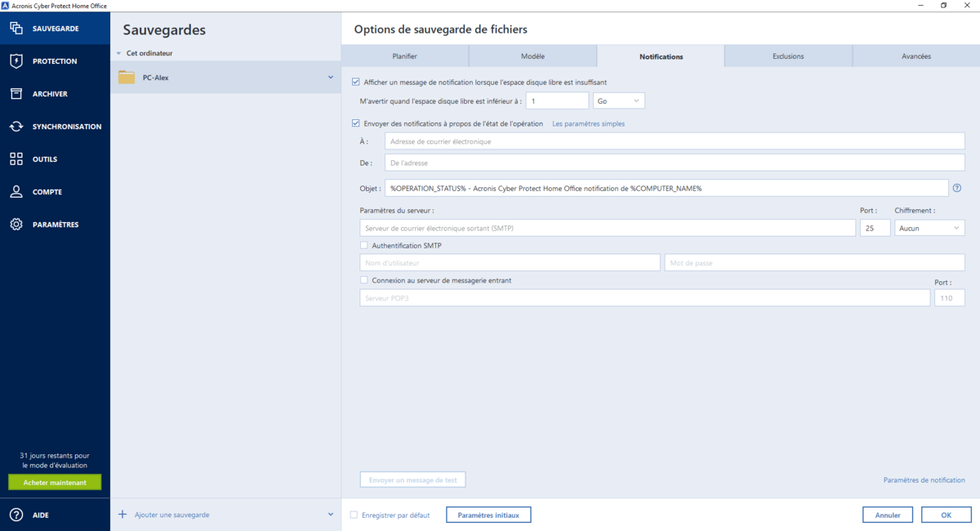Enable Authentification SMTP checkbox
Image resolution: width=980 pixels, height=531 pixels.
364,245
